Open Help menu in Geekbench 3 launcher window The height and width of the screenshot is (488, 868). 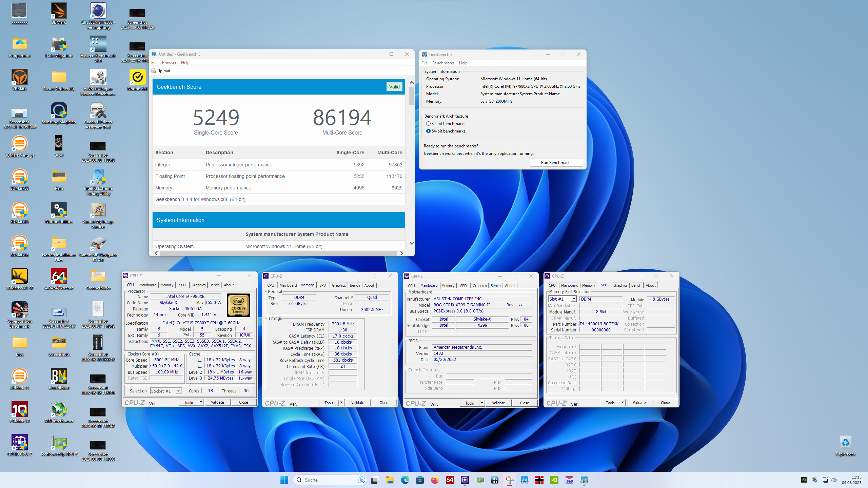pyautogui.click(x=463, y=63)
